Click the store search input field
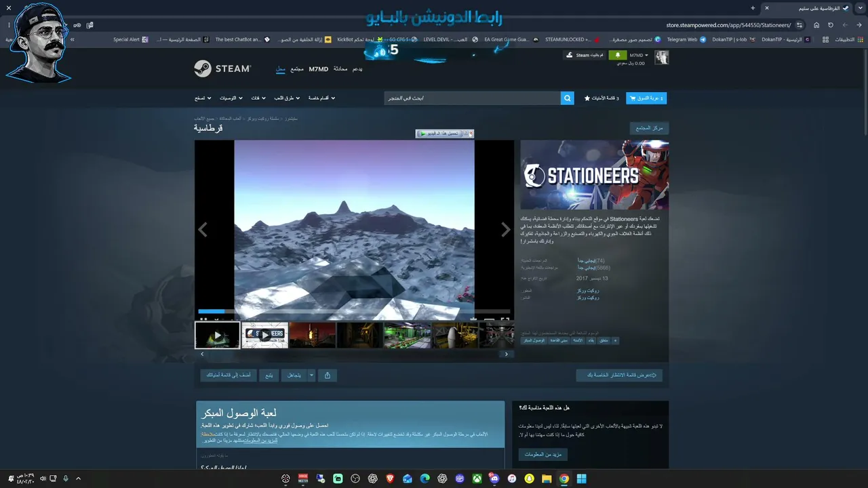Viewport: 868px width, 488px height. pyautogui.click(x=473, y=98)
